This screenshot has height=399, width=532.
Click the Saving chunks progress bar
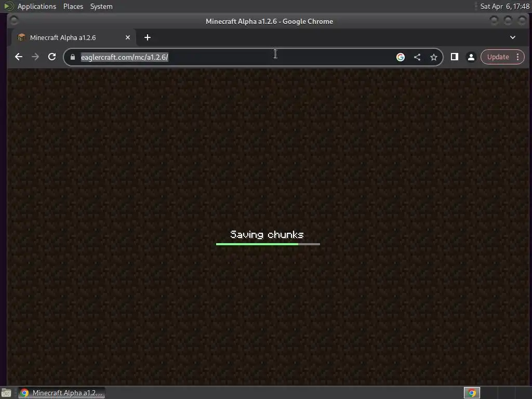coord(268,244)
